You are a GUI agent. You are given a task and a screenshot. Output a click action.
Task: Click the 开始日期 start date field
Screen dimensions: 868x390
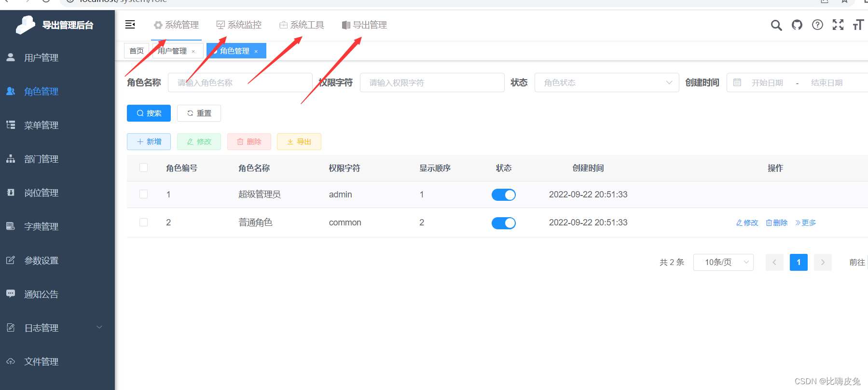tap(767, 83)
